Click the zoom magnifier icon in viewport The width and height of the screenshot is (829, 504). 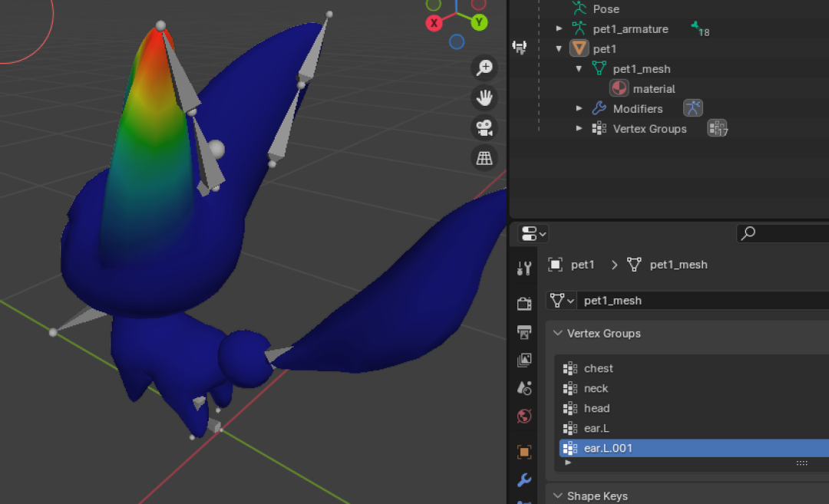pos(484,68)
